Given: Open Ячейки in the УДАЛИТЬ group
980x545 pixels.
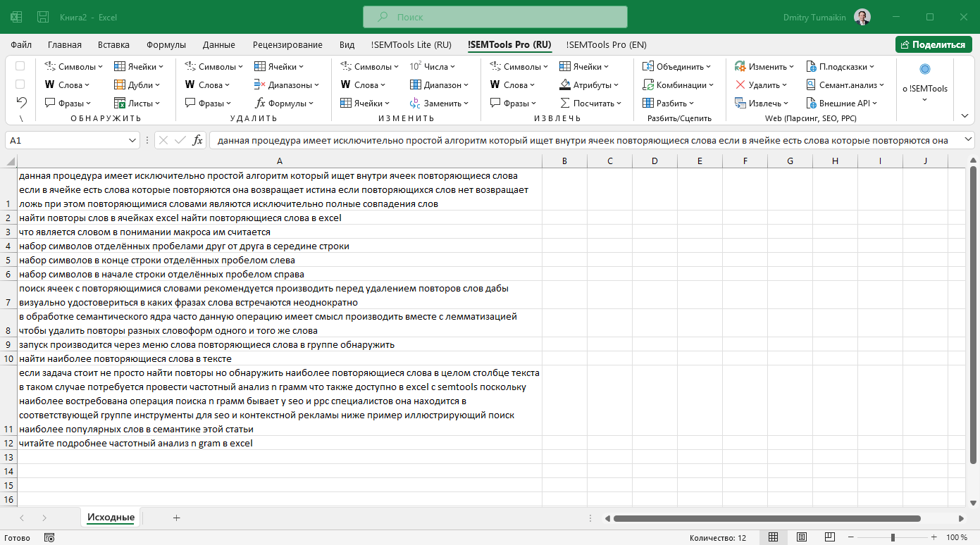Looking at the screenshot, I should click(279, 67).
